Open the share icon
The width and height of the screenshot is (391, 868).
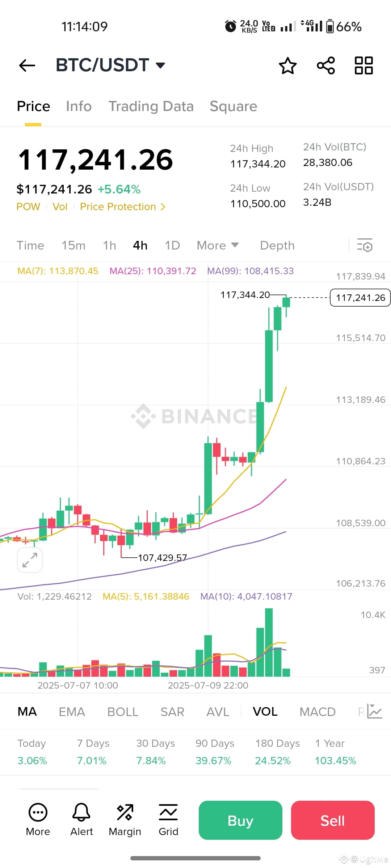[326, 65]
